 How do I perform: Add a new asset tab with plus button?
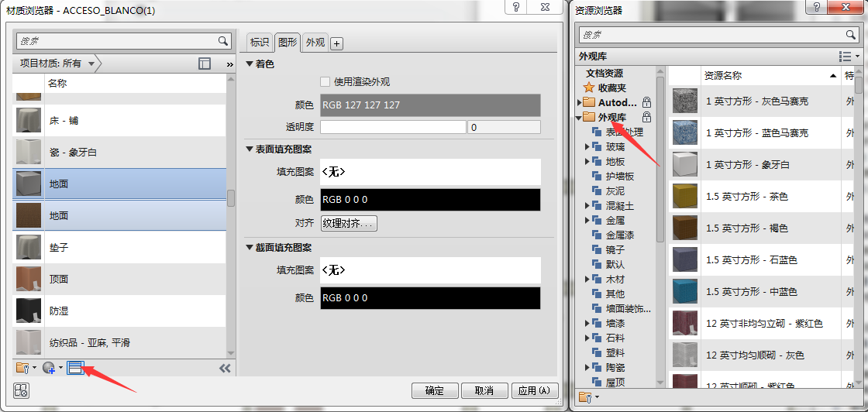pos(336,43)
